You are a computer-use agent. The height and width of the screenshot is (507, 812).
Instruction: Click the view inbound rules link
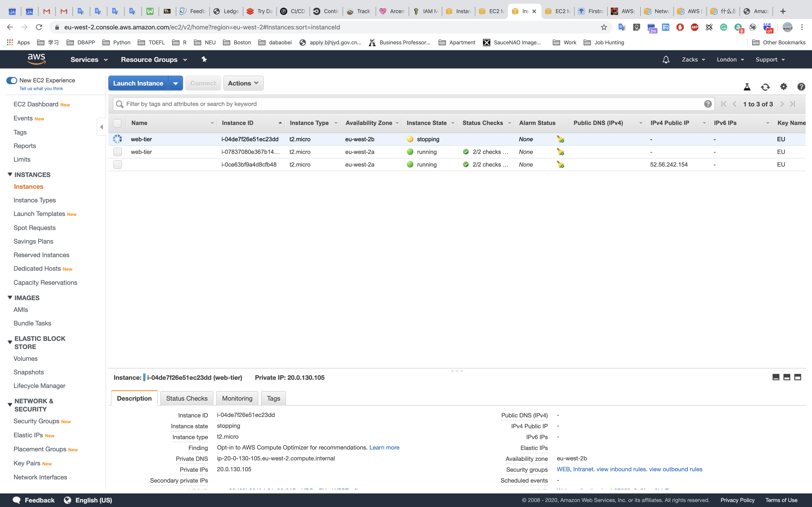[x=621, y=469]
